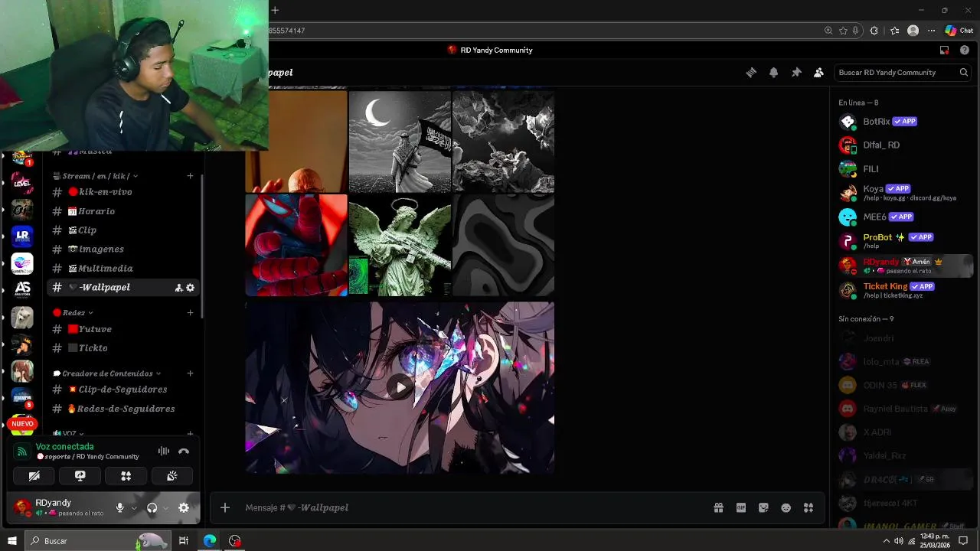Click the Discord inbox icon

(x=944, y=50)
